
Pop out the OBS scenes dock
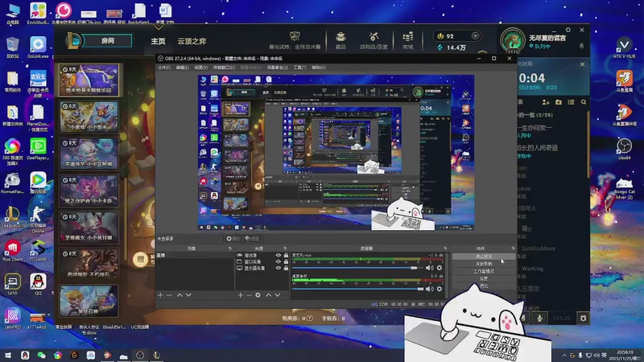(230, 249)
